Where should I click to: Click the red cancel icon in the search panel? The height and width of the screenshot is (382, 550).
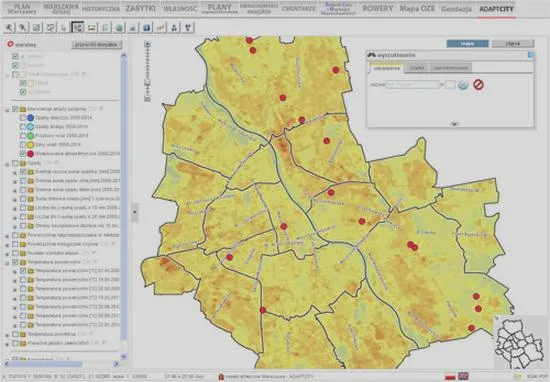(478, 85)
